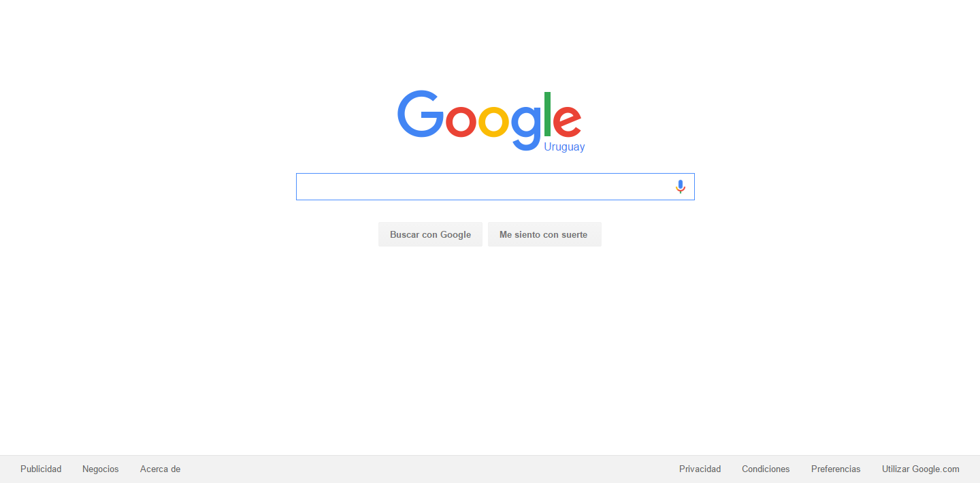
Task: Click the blue capital G of the logo
Action: pyautogui.click(x=420, y=114)
